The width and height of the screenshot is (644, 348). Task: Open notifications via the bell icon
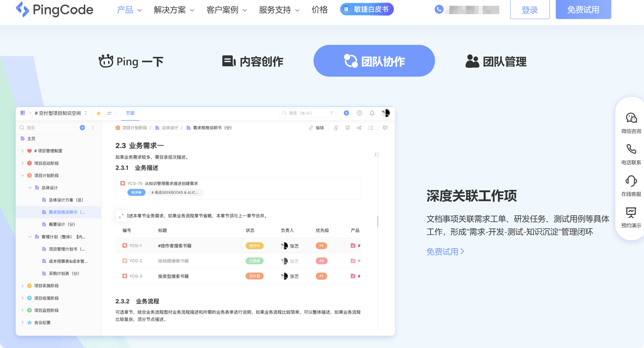(372, 113)
